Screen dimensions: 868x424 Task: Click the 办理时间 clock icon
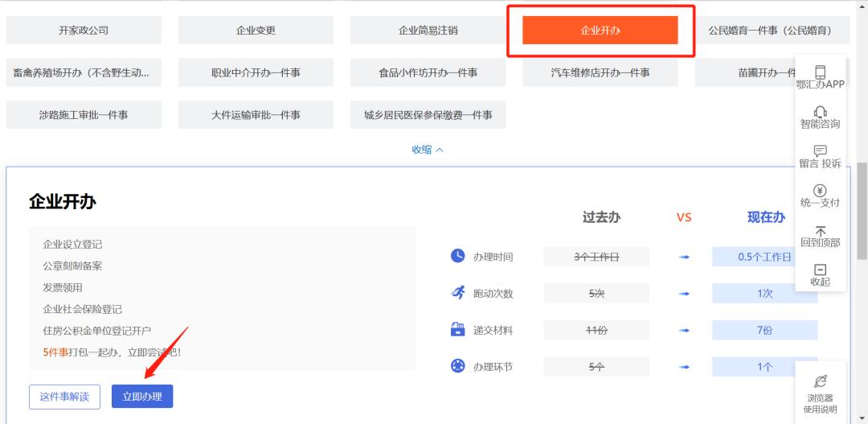458,256
